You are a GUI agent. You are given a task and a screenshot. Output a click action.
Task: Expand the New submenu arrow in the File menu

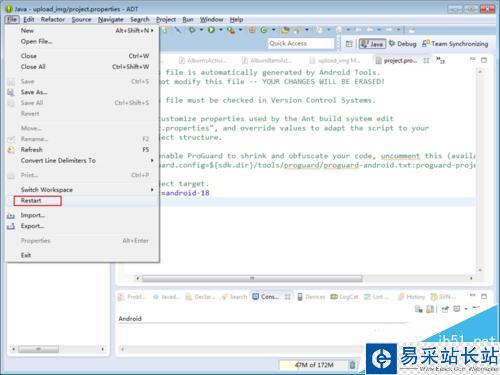point(152,31)
